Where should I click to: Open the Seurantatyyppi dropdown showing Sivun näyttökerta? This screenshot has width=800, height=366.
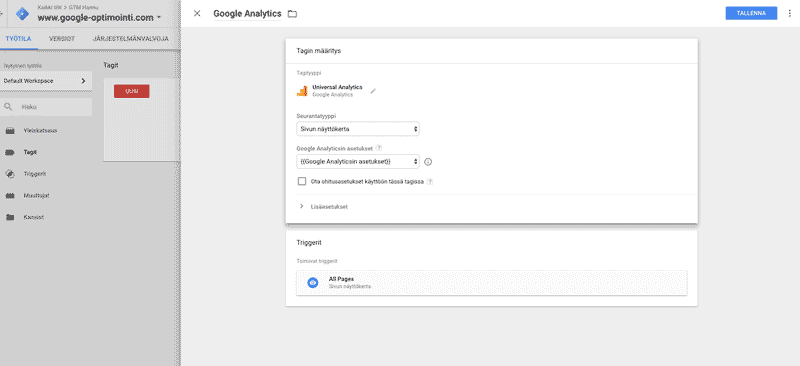358,129
